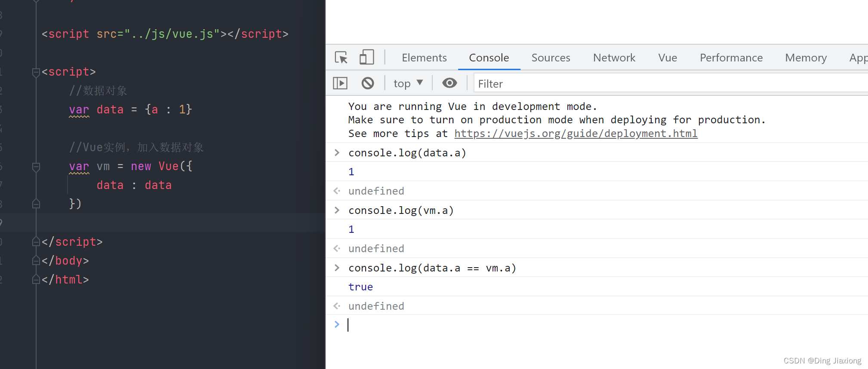Fold at the </script> gutter marker
The image size is (868, 369).
tap(36, 242)
